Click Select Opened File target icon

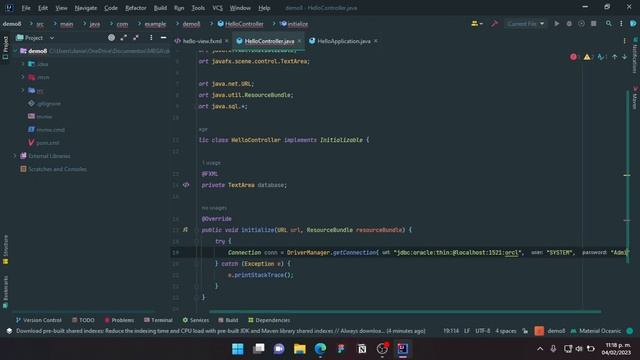[111, 38]
